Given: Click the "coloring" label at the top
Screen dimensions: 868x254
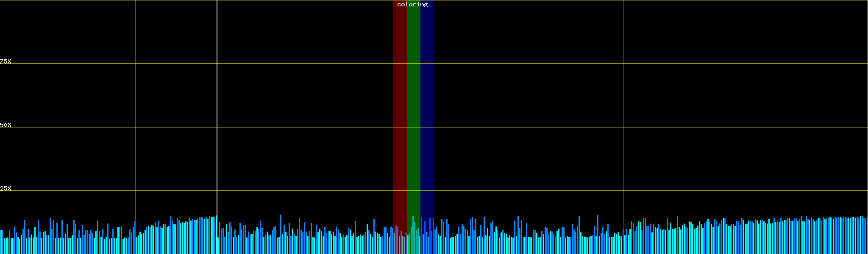Looking at the screenshot, I should 412,5.
